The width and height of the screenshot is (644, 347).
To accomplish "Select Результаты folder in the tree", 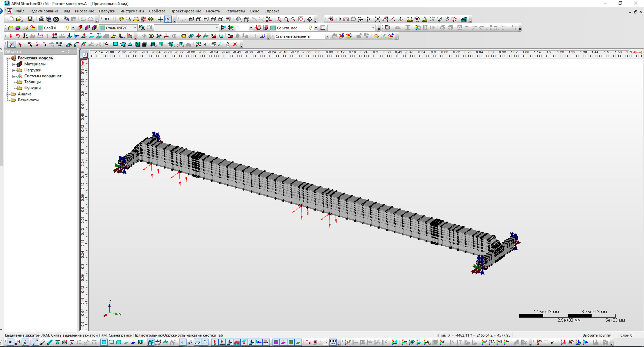I will [28, 100].
